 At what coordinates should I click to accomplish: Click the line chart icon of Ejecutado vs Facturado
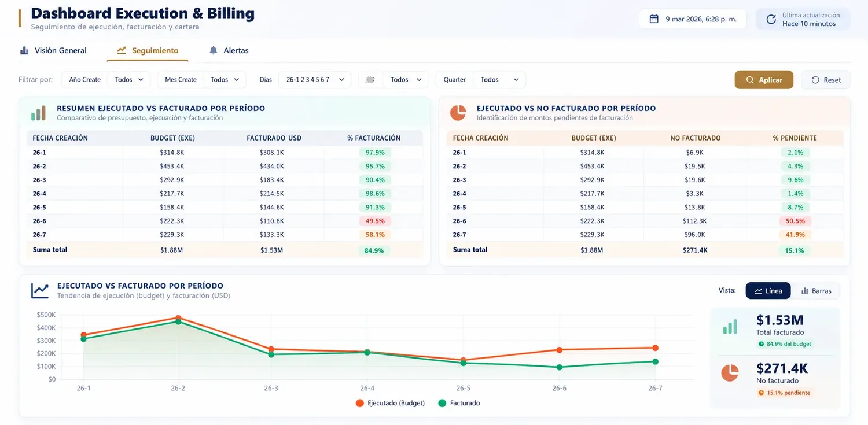coord(40,290)
